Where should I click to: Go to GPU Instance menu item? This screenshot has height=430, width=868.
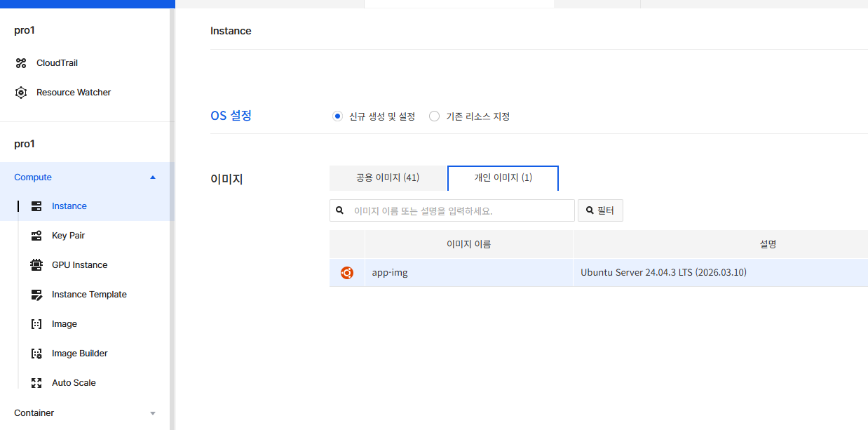pyautogui.click(x=79, y=265)
